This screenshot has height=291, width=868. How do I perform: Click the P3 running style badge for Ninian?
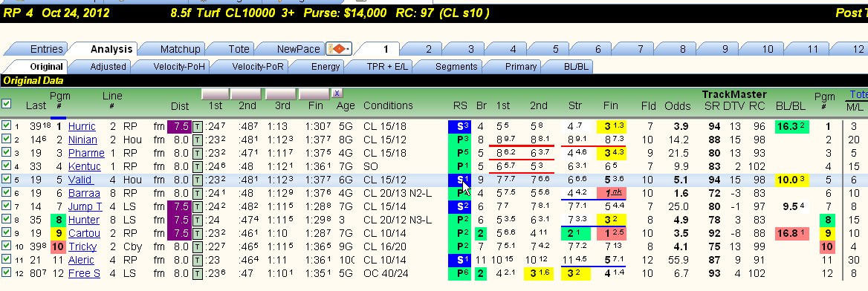click(x=459, y=140)
